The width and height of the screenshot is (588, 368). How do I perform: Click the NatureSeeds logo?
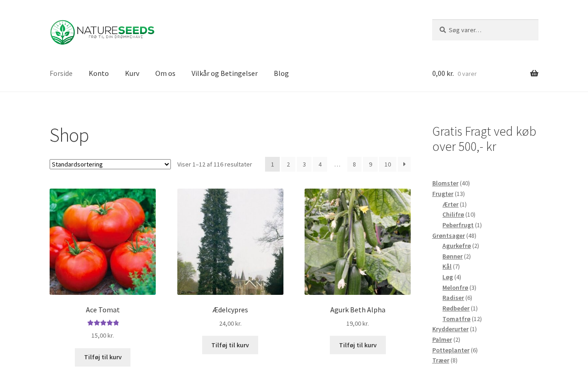(x=102, y=32)
